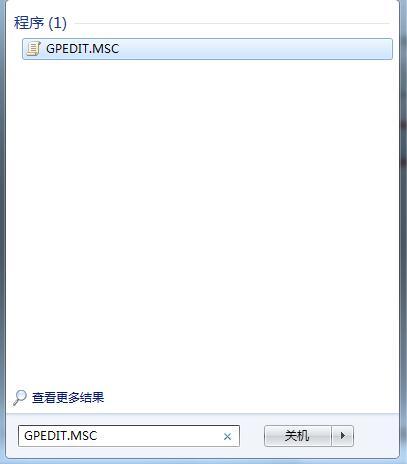Show more search results via 查看更多结果
Image resolution: width=407 pixels, height=464 pixels.
point(68,398)
